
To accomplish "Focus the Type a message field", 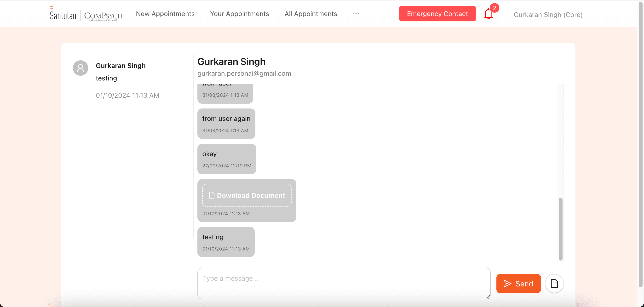I will (344, 283).
